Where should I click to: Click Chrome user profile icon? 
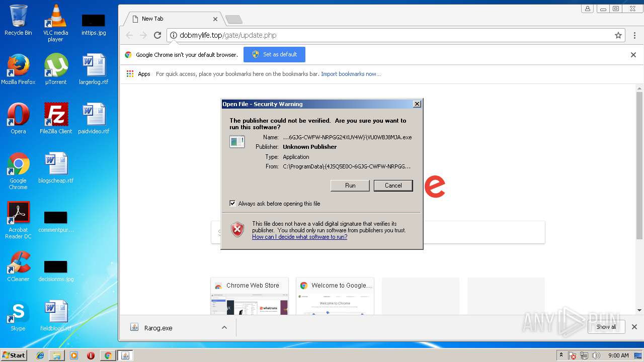(x=587, y=9)
